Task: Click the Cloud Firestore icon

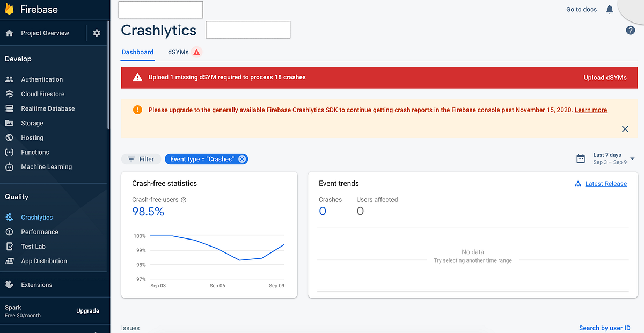Action: coord(9,94)
